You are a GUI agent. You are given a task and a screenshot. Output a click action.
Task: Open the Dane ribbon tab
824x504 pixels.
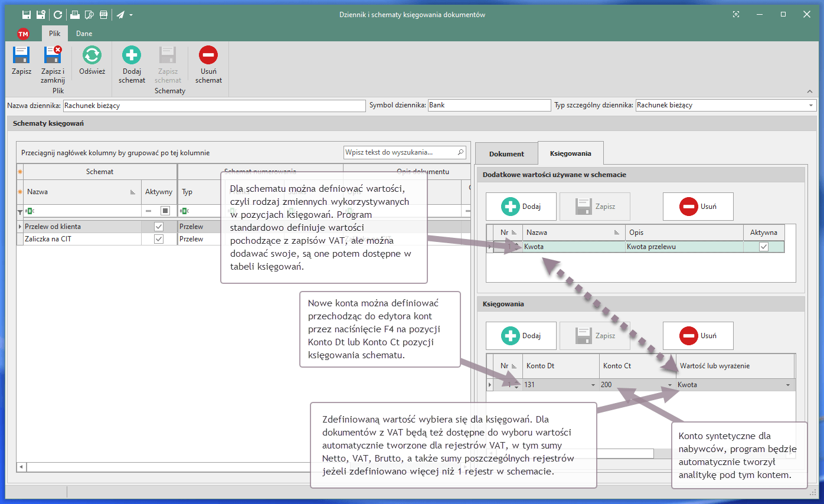[84, 34]
